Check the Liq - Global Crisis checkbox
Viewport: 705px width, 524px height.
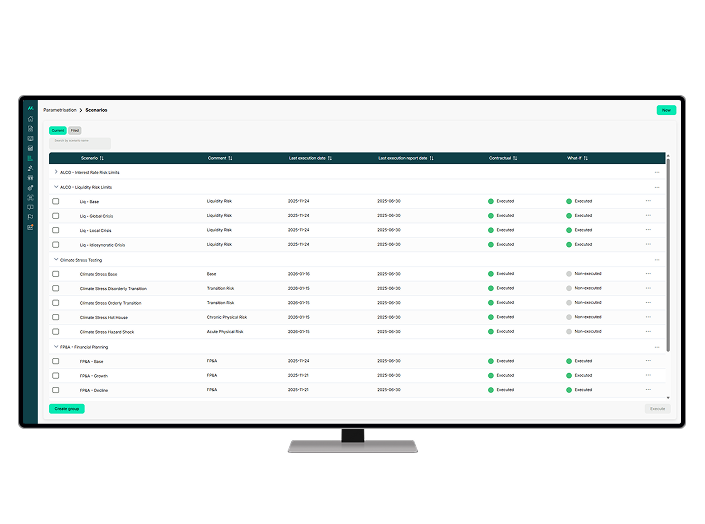[x=56, y=216]
